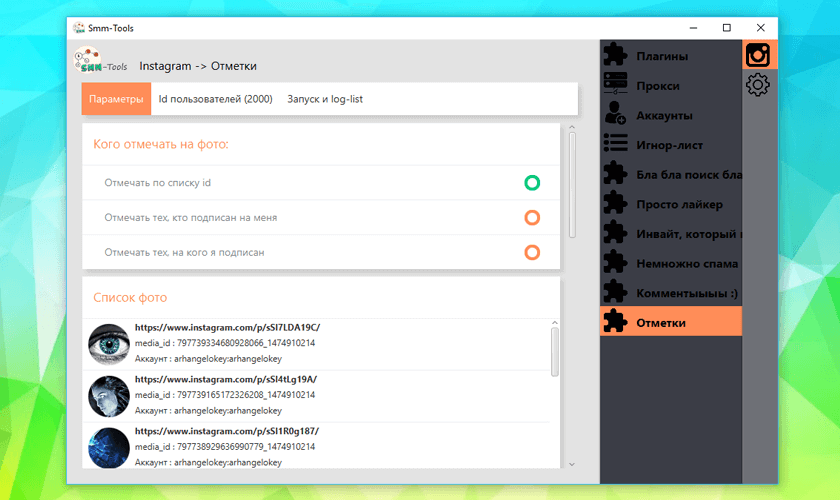Click the sSI4tLg19A instagram photo link
Screen dimensions: 840x500
(x=226, y=379)
